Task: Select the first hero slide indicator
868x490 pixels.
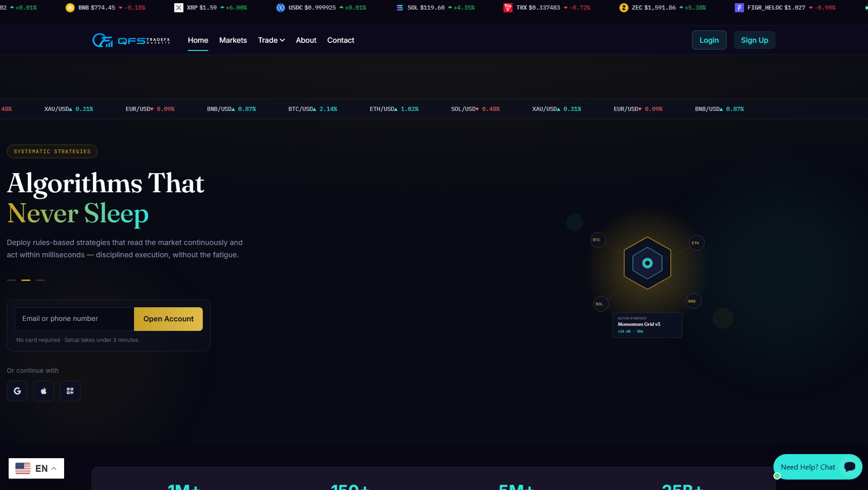Action: coord(11,280)
